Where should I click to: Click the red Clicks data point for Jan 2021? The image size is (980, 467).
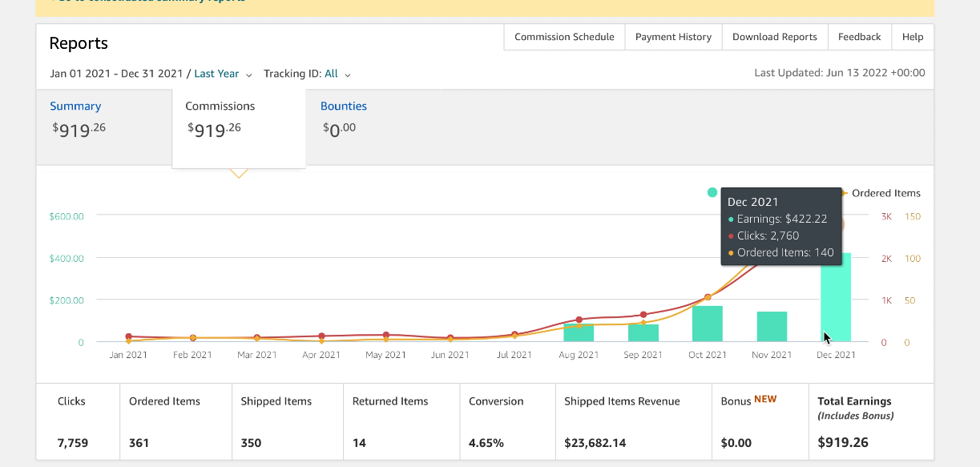(128, 336)
